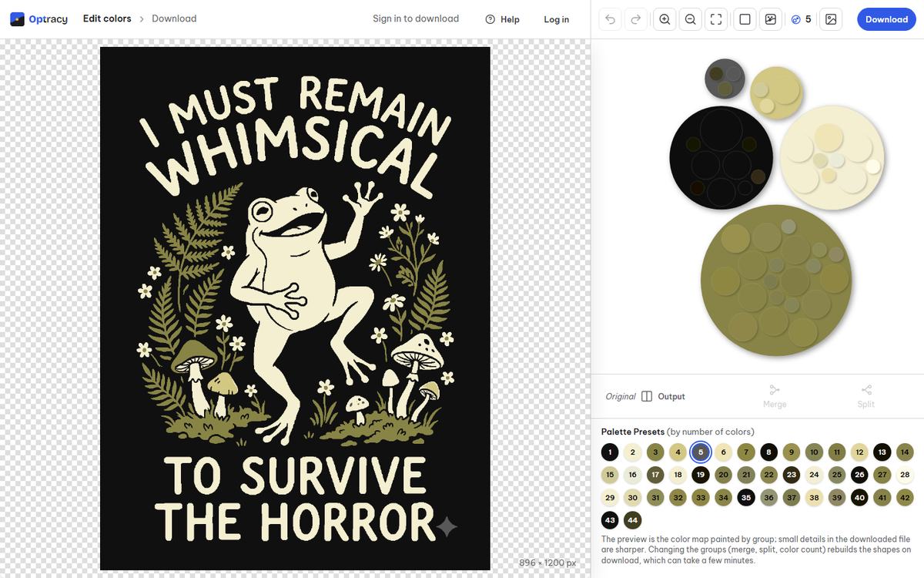Select palette preset 13
924x578 pixels.
coord(882,452)
